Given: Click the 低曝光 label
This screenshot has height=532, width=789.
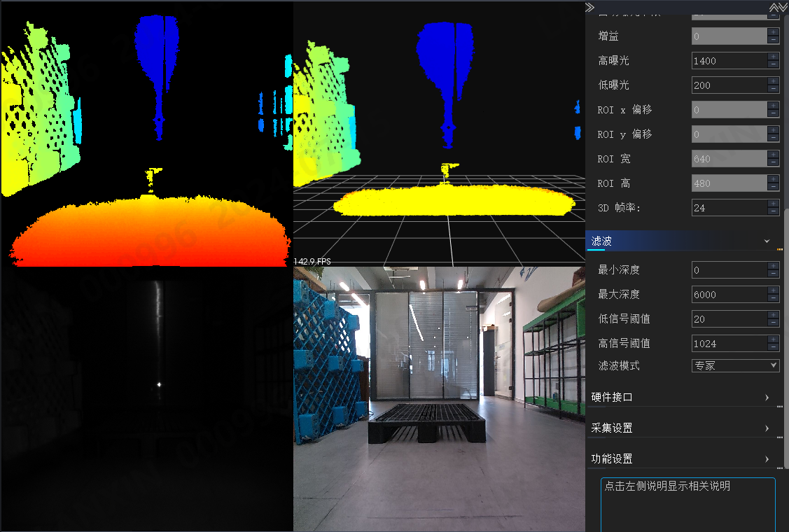Looking at the screenshot, I should 613,85.
